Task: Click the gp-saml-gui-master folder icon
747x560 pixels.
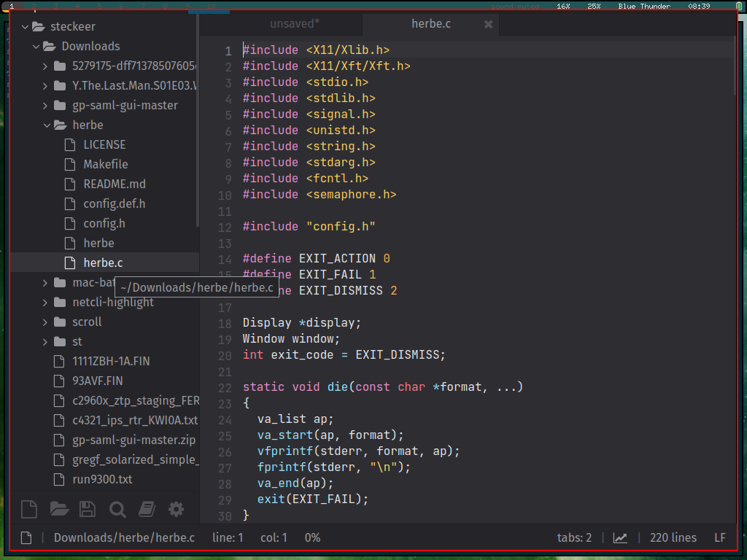Action: pos(60,105)
